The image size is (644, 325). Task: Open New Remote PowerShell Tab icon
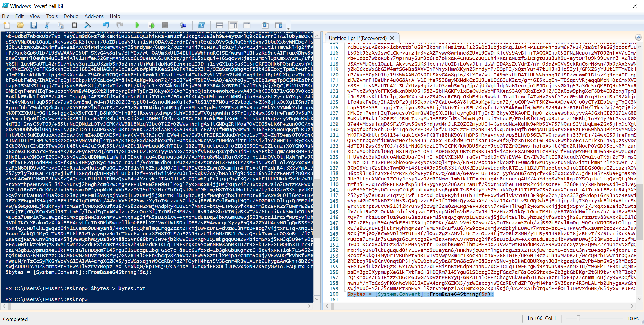tap(183, 25)
